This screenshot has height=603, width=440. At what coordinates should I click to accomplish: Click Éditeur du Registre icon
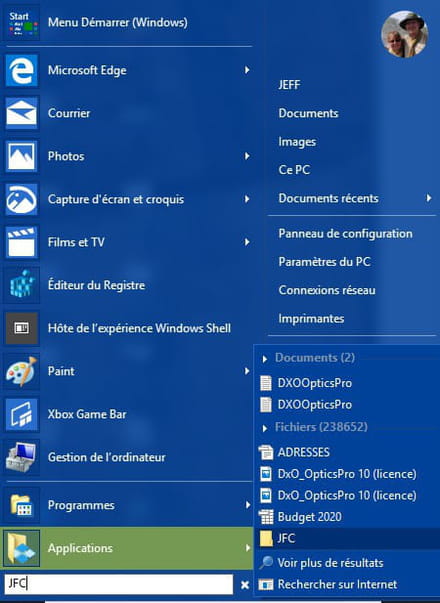[x=22, y=285]
